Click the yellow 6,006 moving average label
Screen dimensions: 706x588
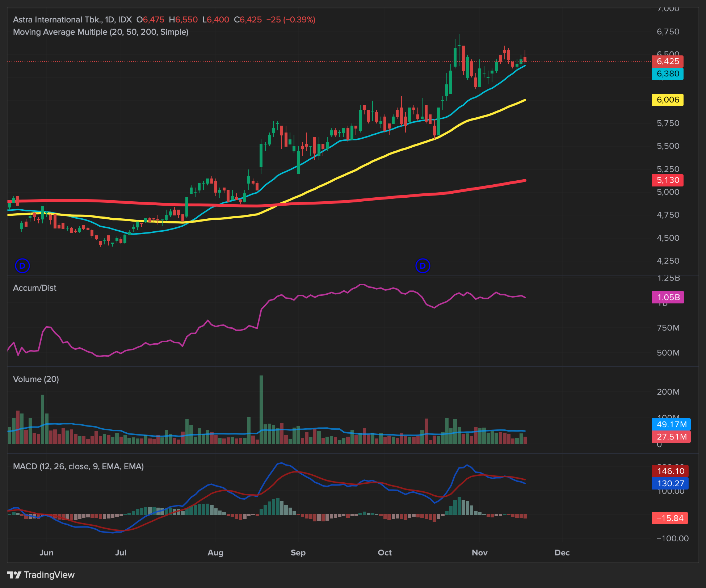pyautogui.click(x=667, y=100)
